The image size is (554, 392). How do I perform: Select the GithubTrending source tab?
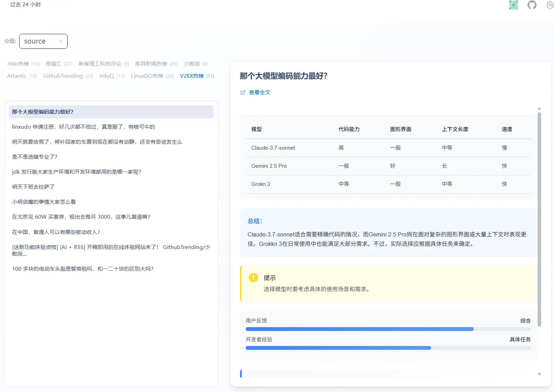click(x=68, y=76)
